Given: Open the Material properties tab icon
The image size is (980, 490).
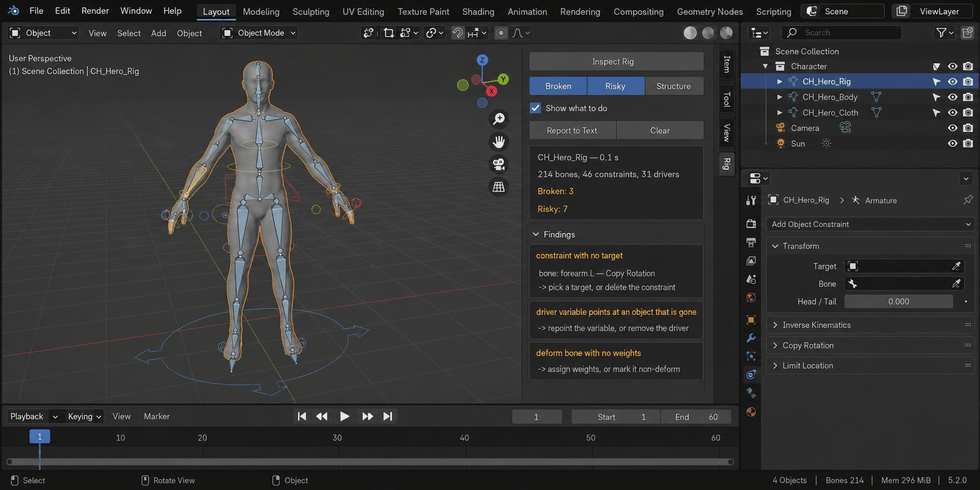Looking at the screenshot, I should [751, 412].
